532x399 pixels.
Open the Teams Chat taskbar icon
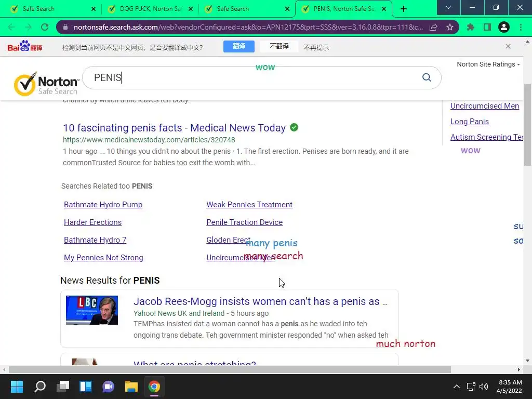109,387
